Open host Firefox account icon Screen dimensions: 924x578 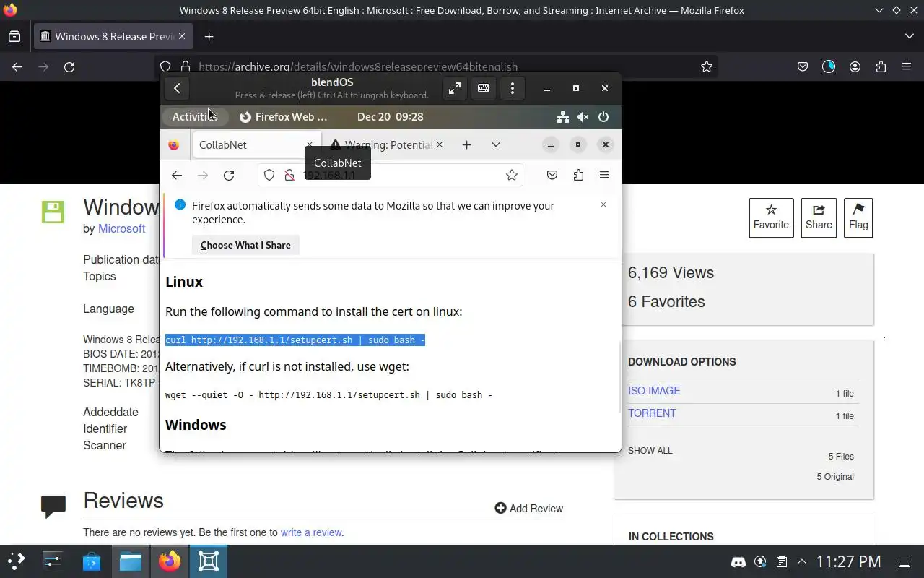tap(855, 66)
